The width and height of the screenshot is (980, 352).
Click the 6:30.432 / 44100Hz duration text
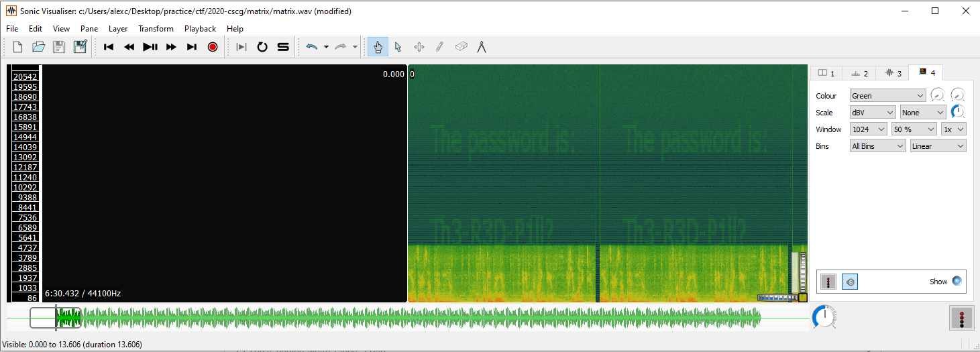click(83, 294)
